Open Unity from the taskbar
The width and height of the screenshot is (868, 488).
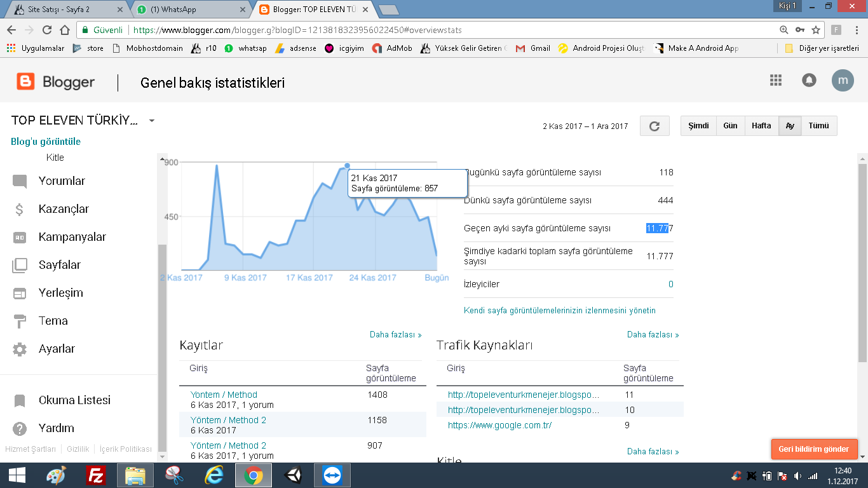294,475
